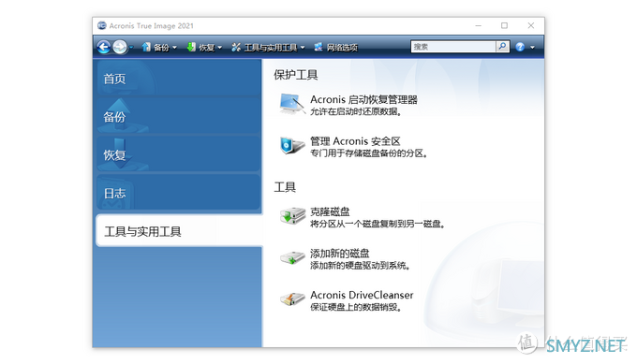Expand the 备份 toolbar dropdown arrow
This screenshot has width=637, height=364.
(174, 48)
